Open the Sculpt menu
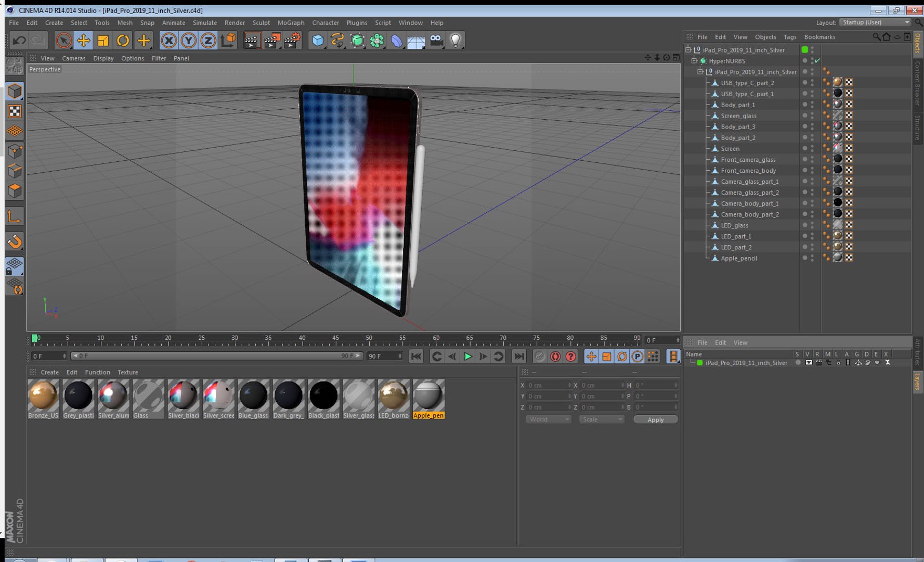Image resolution: width=924 pixels, height=562 pixels. point(261,23)
